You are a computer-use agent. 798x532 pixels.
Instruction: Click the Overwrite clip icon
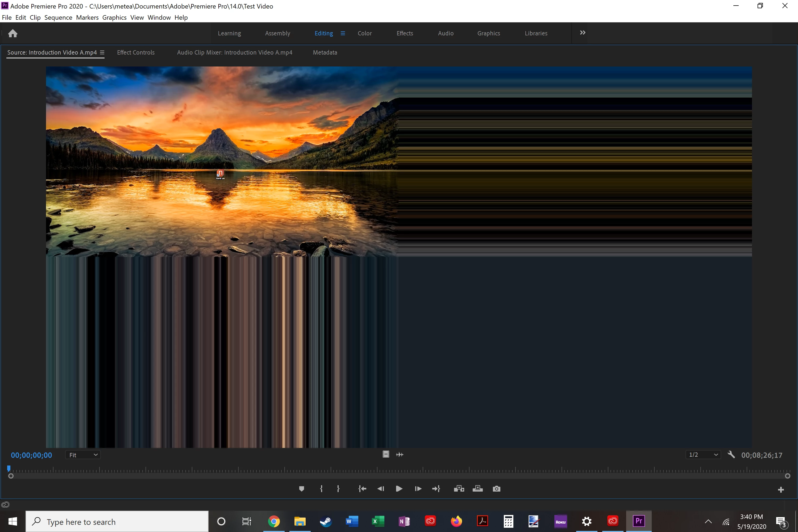click(477, 489)
